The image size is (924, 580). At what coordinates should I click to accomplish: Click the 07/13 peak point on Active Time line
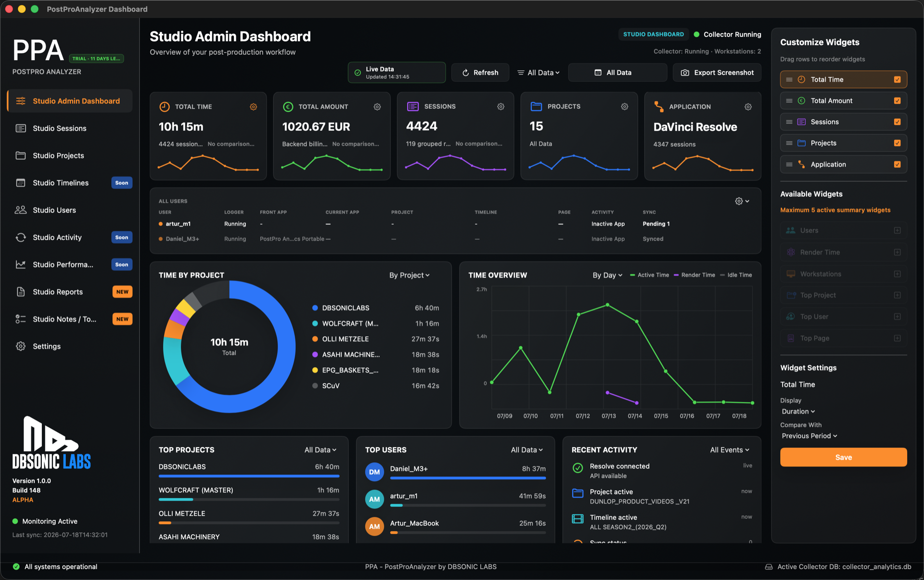[x=607, y=305]
